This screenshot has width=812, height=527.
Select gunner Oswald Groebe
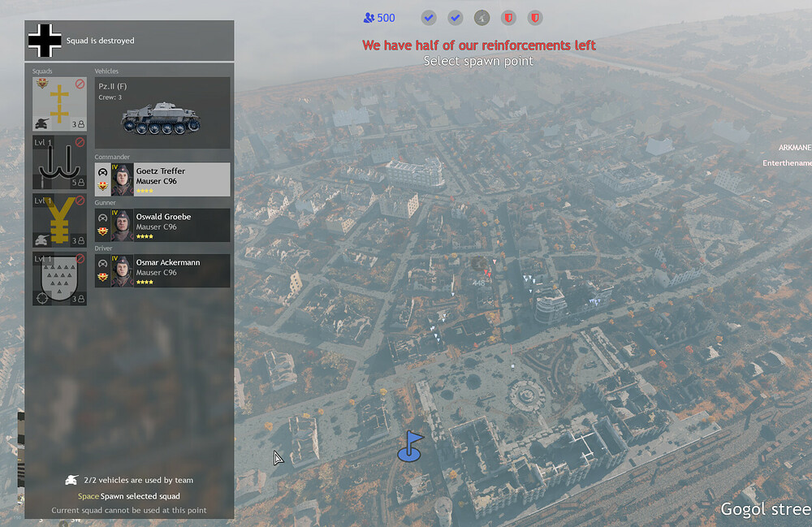pyautogui.click(x=162, y=225)
